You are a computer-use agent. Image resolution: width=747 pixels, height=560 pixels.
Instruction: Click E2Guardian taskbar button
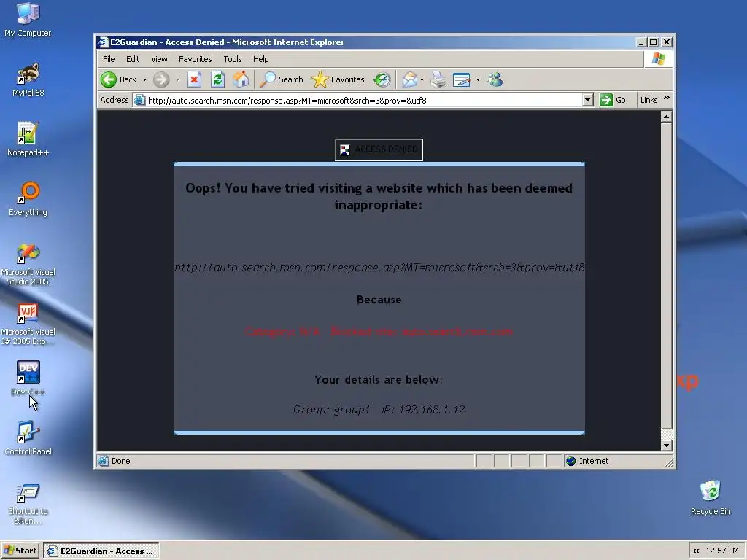101,551
